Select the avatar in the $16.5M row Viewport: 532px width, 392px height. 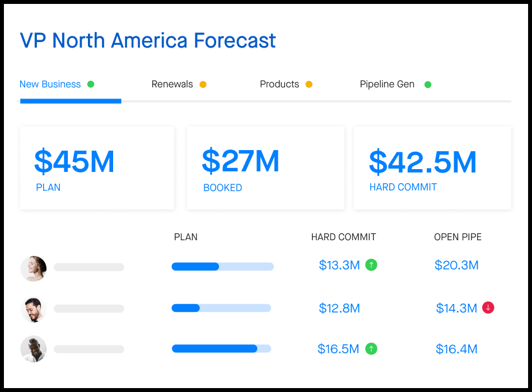click(x=34, y=349)
